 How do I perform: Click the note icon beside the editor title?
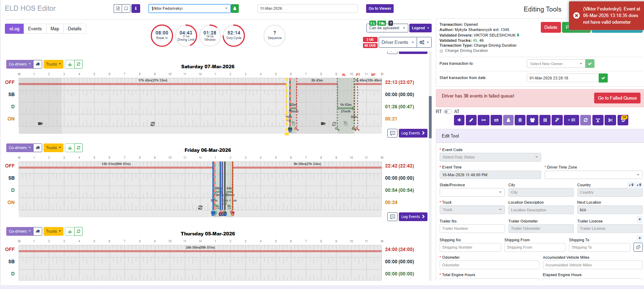pos(126,8)
